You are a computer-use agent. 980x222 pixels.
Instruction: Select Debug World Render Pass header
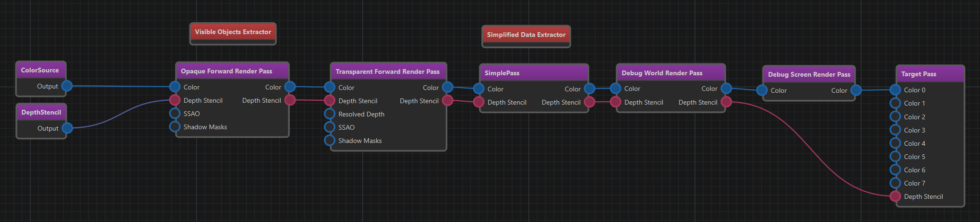pyautogui.click(x=671, y=73)
